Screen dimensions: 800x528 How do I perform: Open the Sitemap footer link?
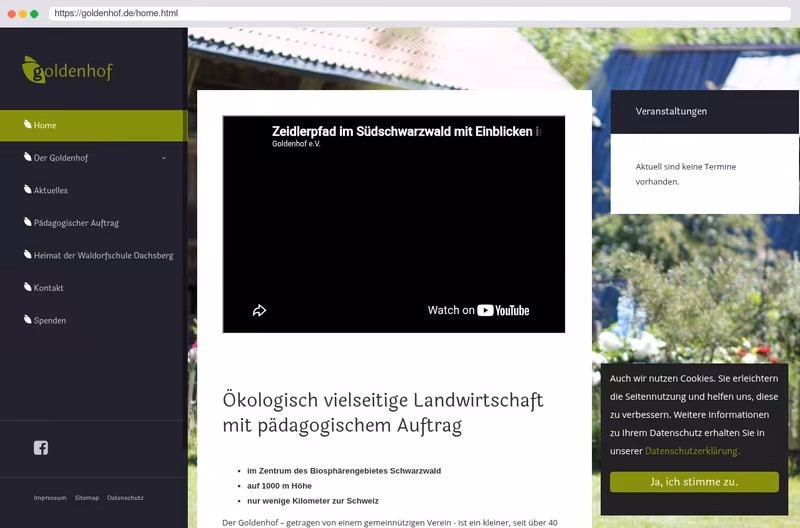pyautogui.click(x=87, y=497)
